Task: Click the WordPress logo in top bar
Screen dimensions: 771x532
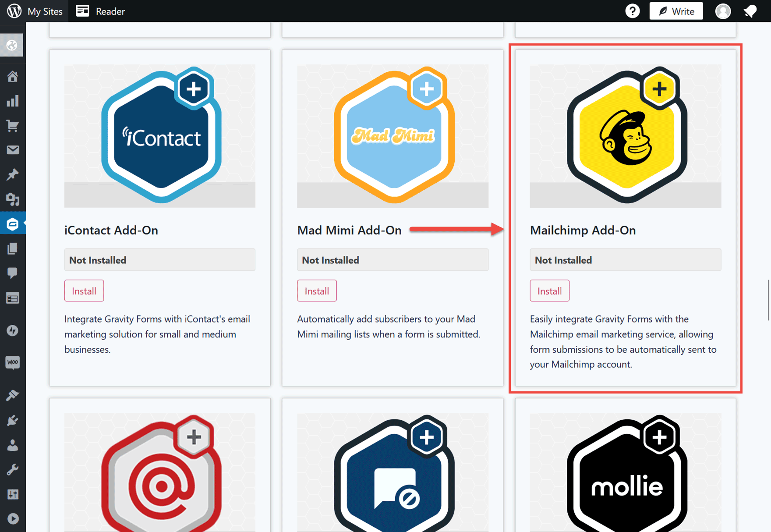Action: (x=14, y=11)
